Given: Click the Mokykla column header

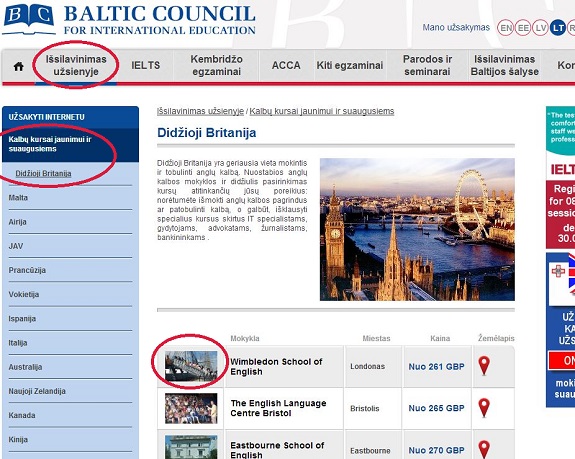Looking at the screenshot, I should tap(245, 338).
